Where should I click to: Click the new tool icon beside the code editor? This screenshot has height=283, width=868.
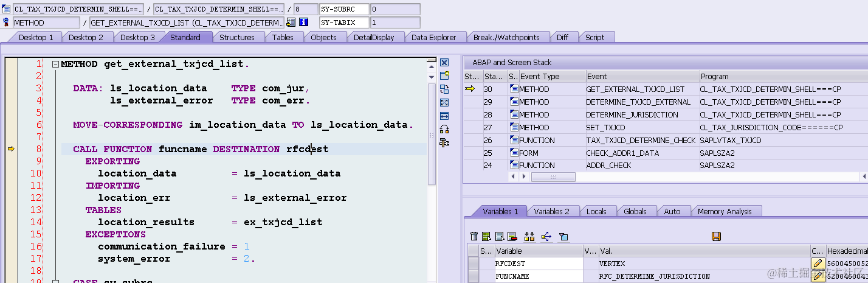point(444,75)
